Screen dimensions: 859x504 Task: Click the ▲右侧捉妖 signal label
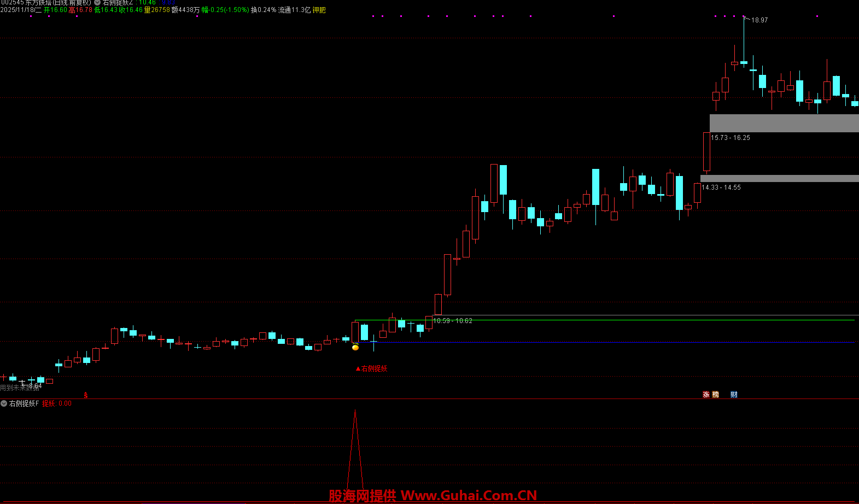[x=372, y=368]
